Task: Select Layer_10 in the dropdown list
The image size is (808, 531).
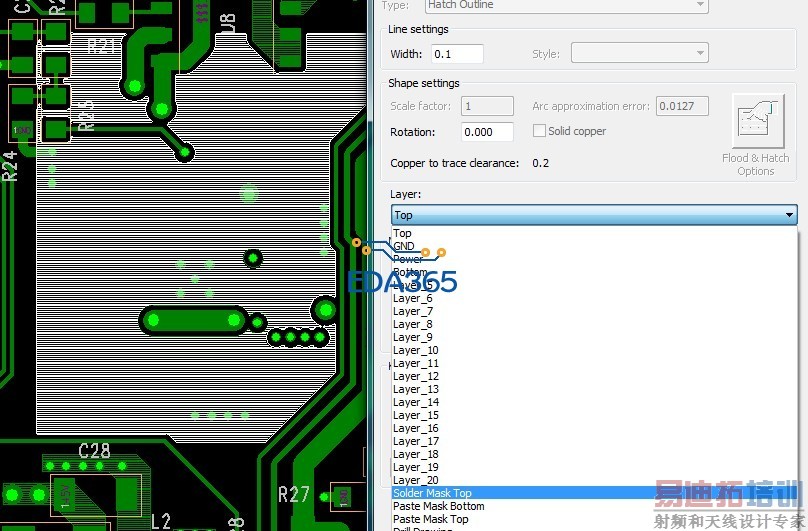Action: tap(415, 350)
